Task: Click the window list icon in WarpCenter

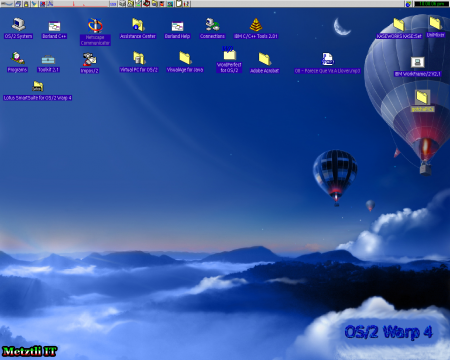Action: [x=18, y=4]
